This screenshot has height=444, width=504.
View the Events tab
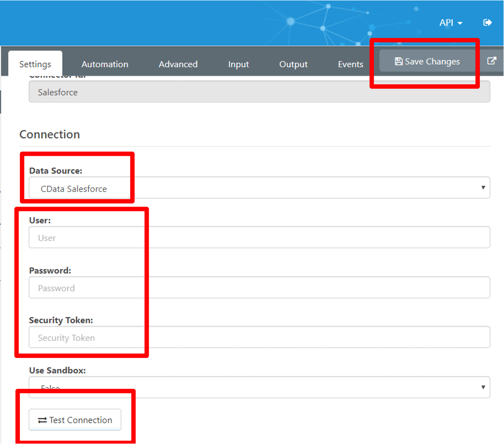350,64
